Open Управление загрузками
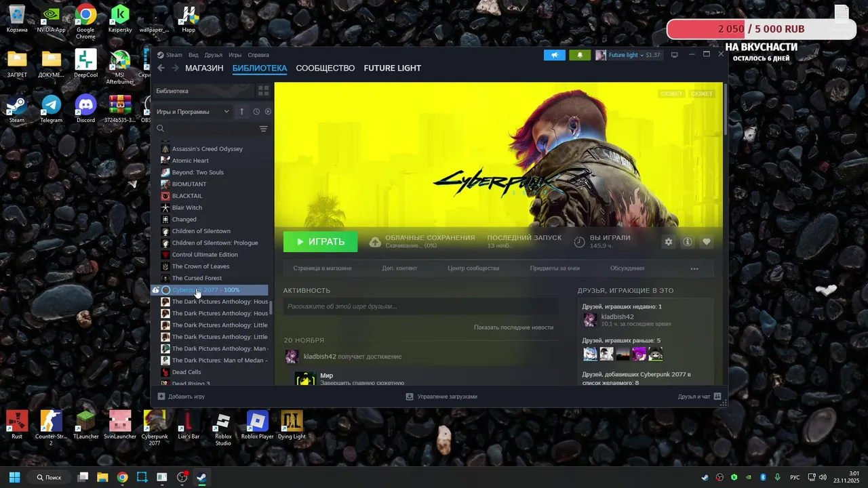The image size is (868, 488). (441, 396)
